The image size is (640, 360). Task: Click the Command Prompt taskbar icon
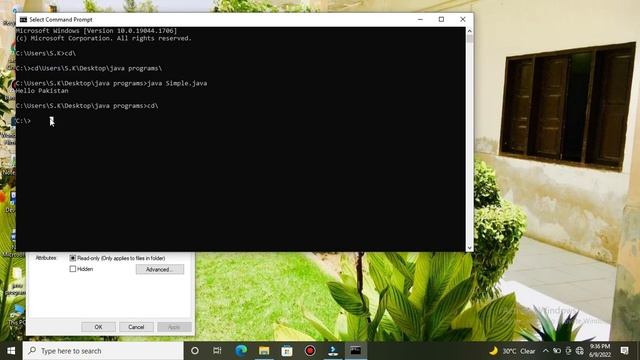pyautogui.click(x=356, y=351)
